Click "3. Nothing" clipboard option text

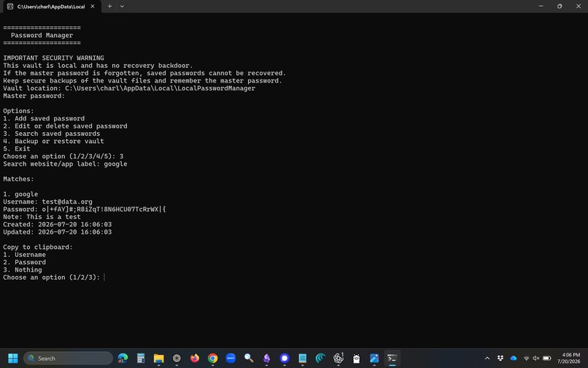pyautogui.click(x=23, y=270)
